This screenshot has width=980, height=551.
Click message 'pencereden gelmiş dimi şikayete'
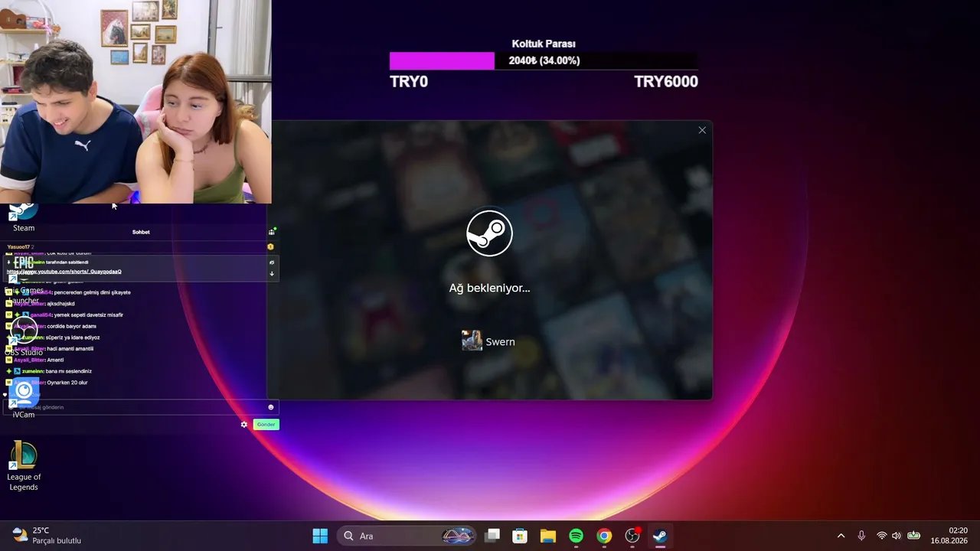[x=92, y=292]
